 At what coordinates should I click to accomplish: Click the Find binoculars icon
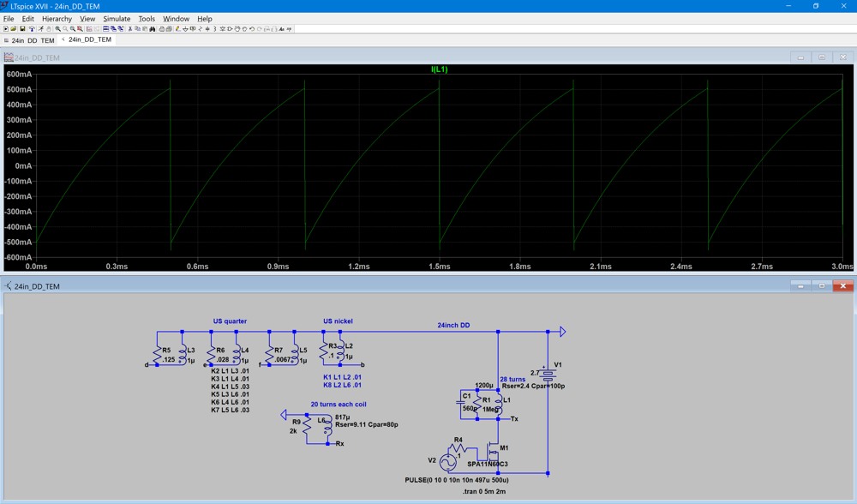pyautogui.click(x=153, y=29)
